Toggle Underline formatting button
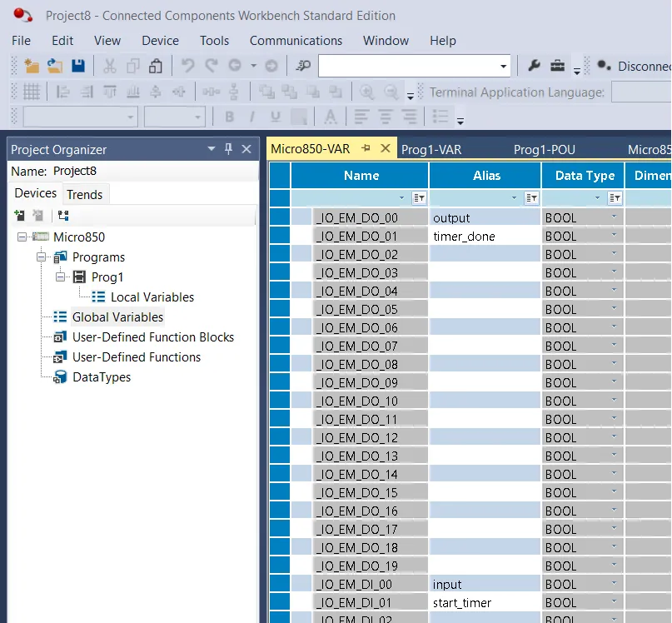 click(x=276, y=117)
